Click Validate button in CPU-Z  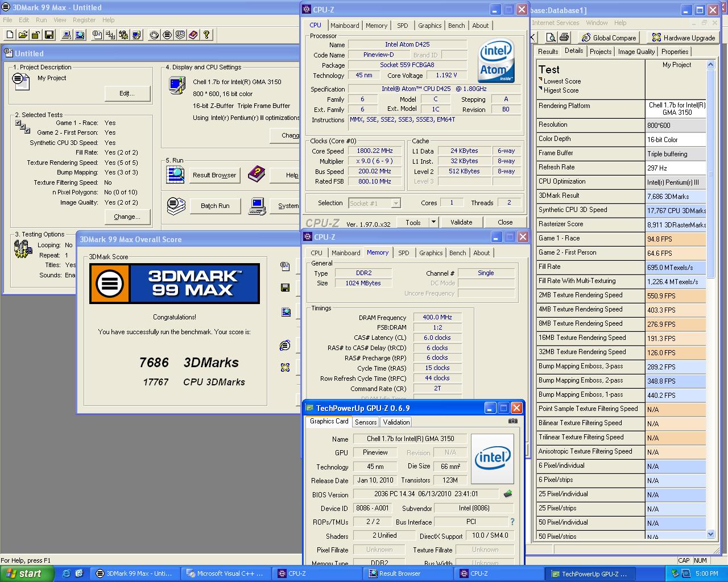click(461, 222)
